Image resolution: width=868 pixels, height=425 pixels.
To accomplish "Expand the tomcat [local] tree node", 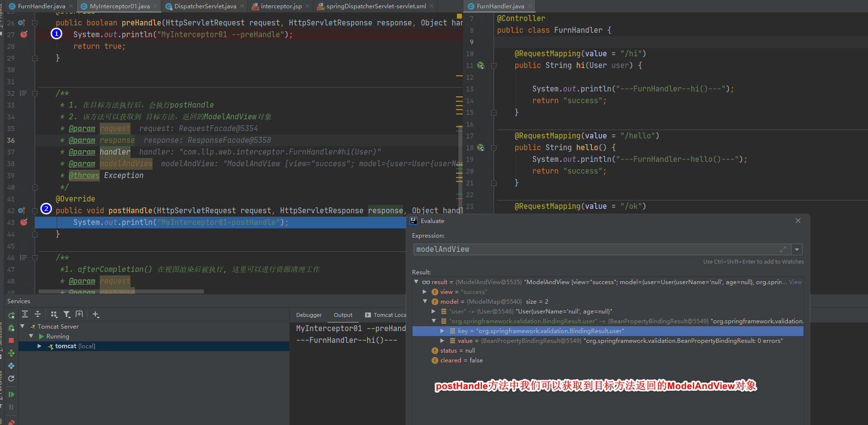I will click(40, 346).
